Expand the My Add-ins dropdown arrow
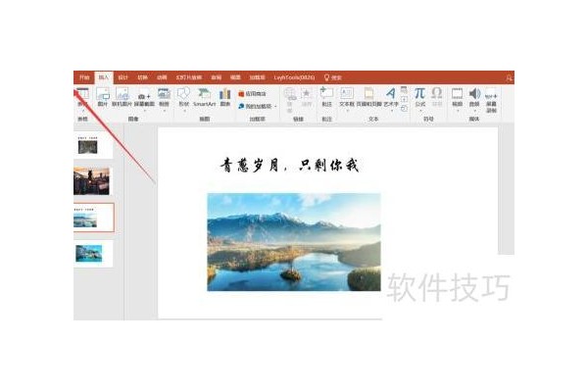Image resolution: width=588 pixels, height=392 pixels. click(275, 107)
